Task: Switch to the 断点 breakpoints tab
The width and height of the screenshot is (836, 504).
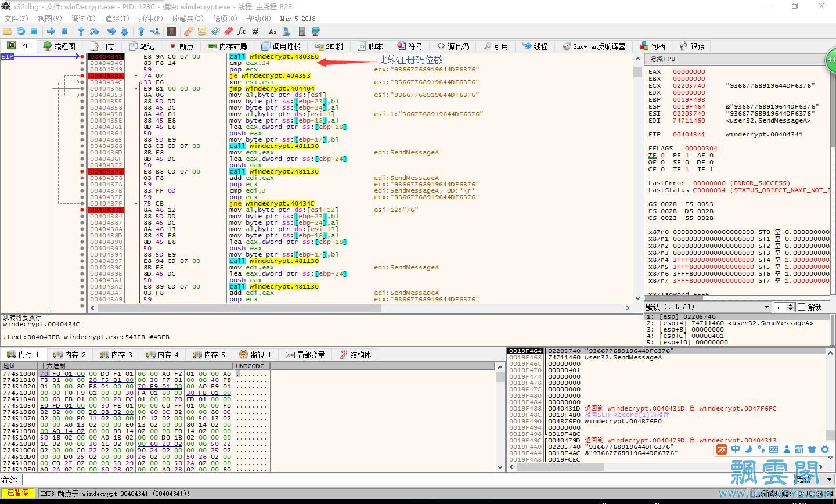Action: [181, 46]
